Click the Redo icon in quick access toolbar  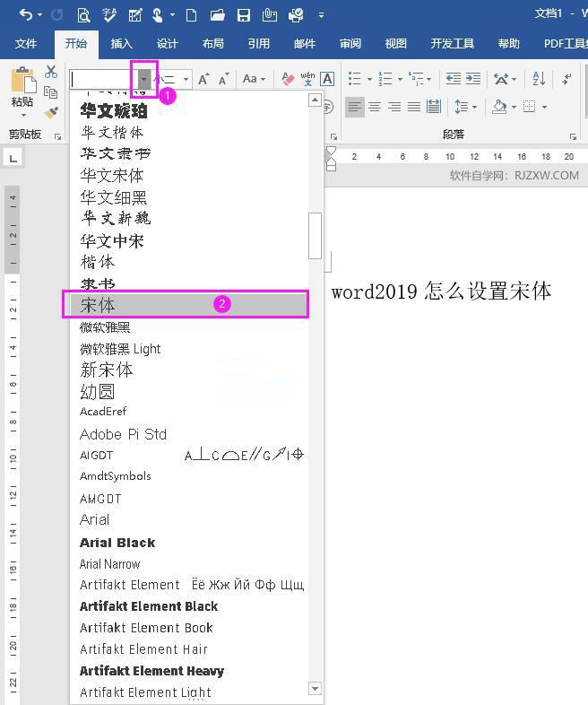(56, 15)
